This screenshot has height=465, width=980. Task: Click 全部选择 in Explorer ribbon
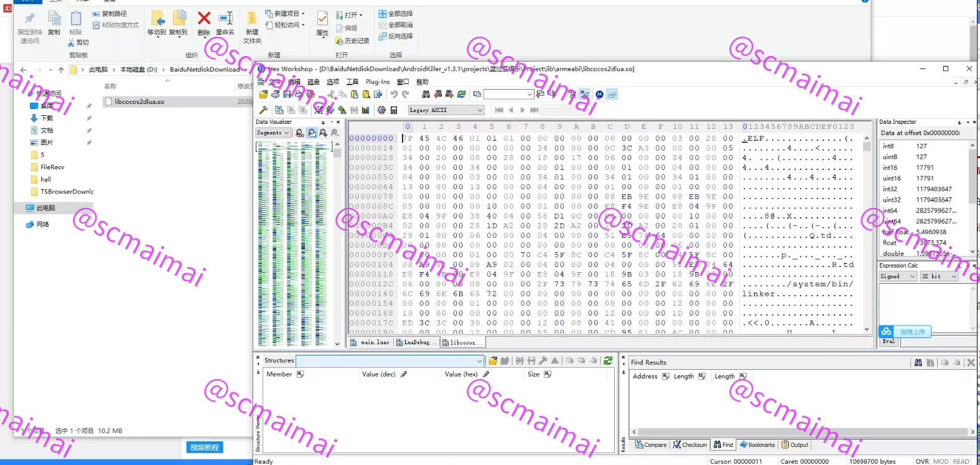(x=396, y=14)
